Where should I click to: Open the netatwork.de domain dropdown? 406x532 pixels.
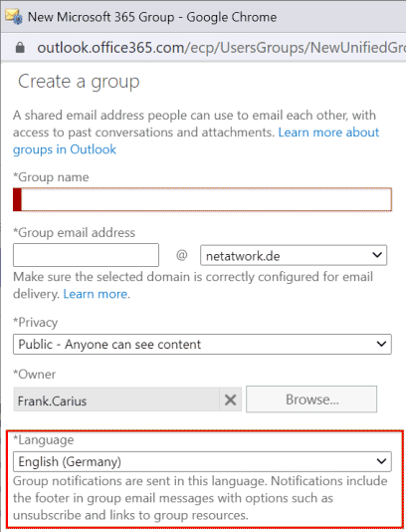(x=294, y=255)
